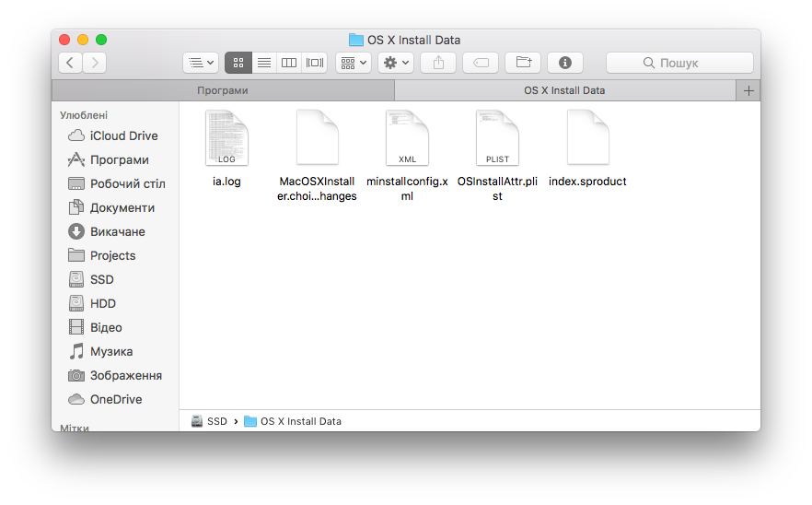
Task: Switch to Cover Flow view
Action: [314, 63]
